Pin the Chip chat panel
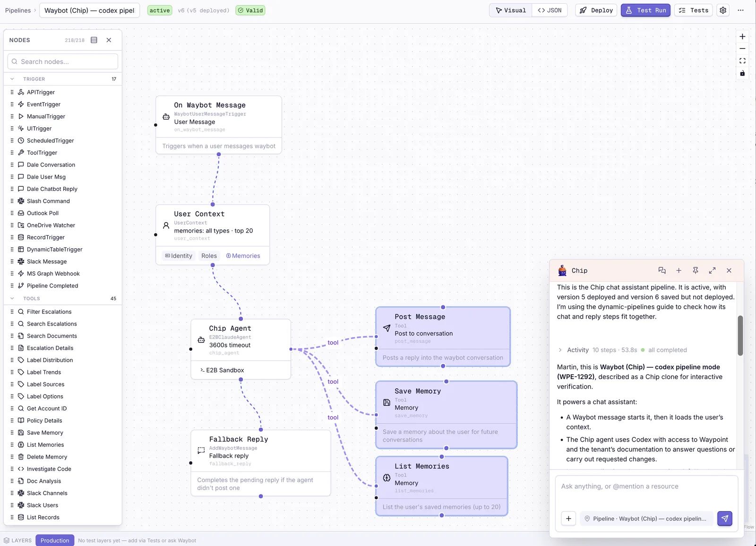The width and height of the screenshot is (756, 546). coord(696,270)
